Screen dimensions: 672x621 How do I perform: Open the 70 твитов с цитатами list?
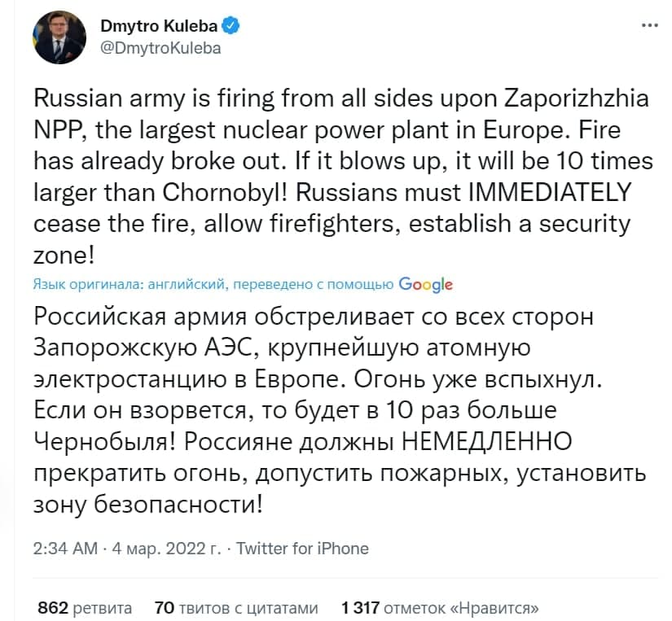[234, 607]
